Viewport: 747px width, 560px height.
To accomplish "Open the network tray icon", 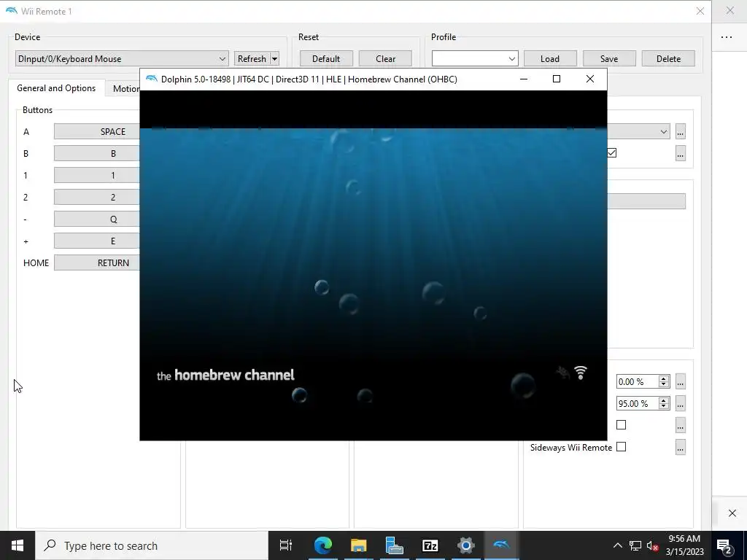I will click(635, 545).
